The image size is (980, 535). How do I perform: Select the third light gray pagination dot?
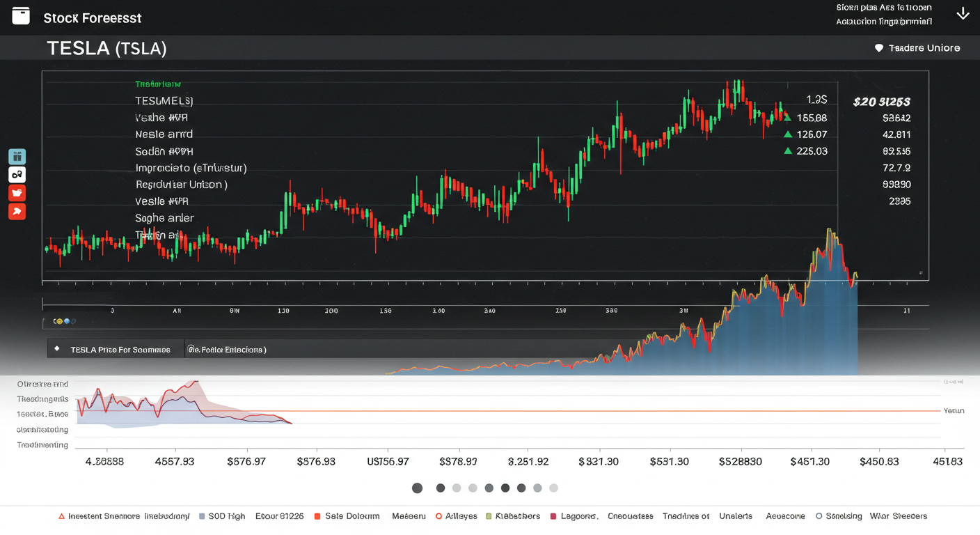click(457, 488)
